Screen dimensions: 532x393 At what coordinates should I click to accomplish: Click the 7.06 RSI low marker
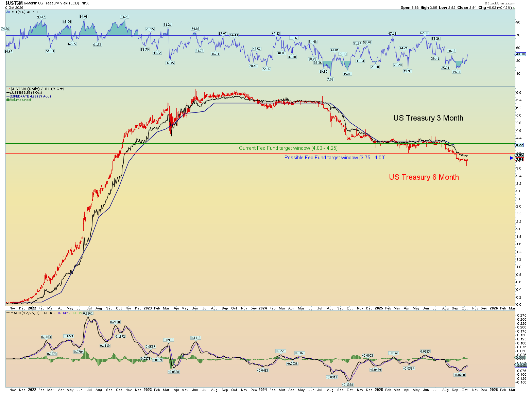tap(330, 79)
